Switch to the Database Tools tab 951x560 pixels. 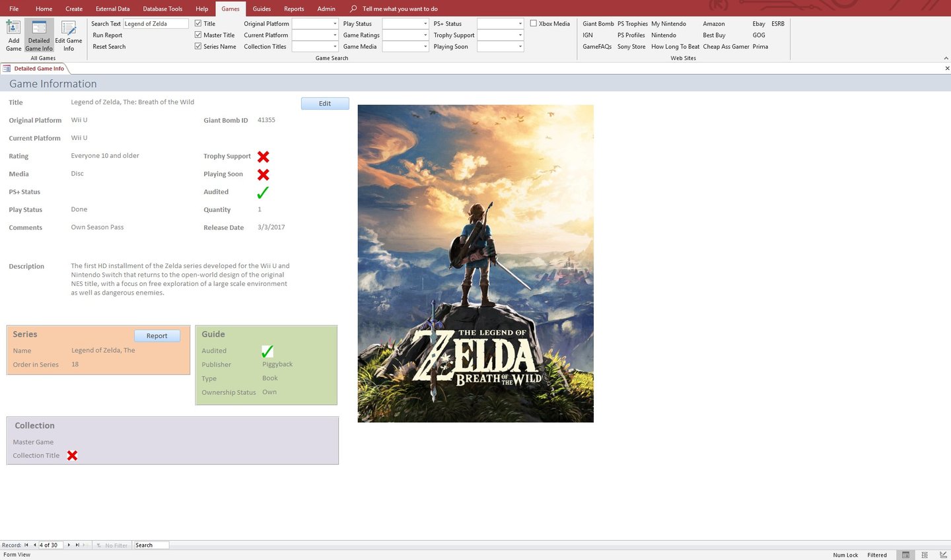[x=162, y=9]
